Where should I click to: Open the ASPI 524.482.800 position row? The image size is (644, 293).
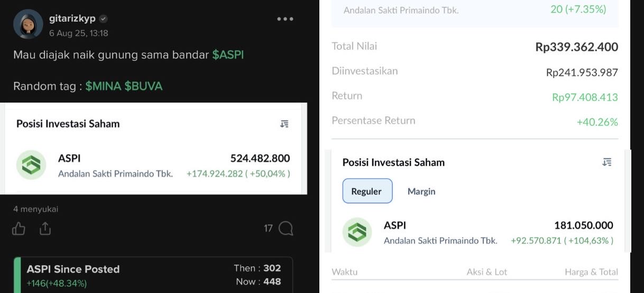point(153,166)
